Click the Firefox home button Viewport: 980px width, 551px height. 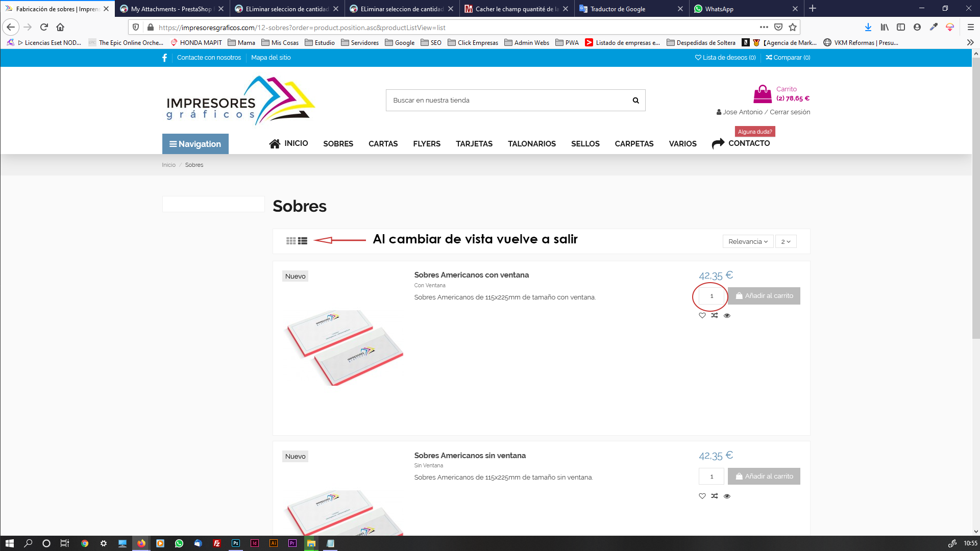pos(60,28)
